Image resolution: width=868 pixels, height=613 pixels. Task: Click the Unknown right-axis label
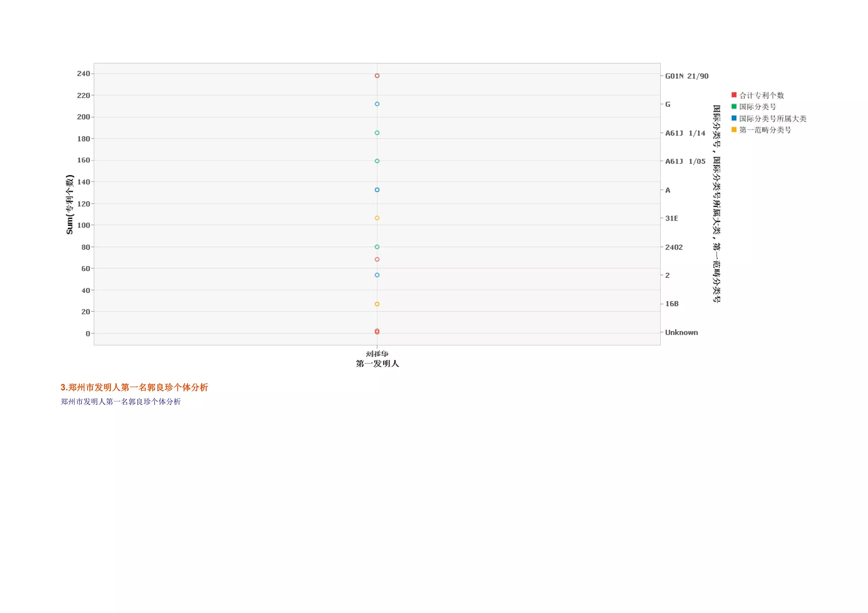(x=681, y=333)
